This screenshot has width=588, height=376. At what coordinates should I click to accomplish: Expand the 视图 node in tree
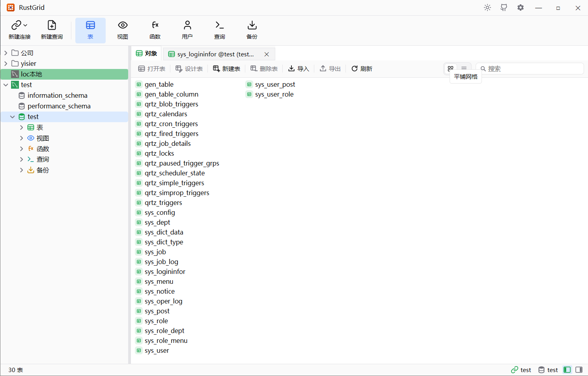click(22, 138)
